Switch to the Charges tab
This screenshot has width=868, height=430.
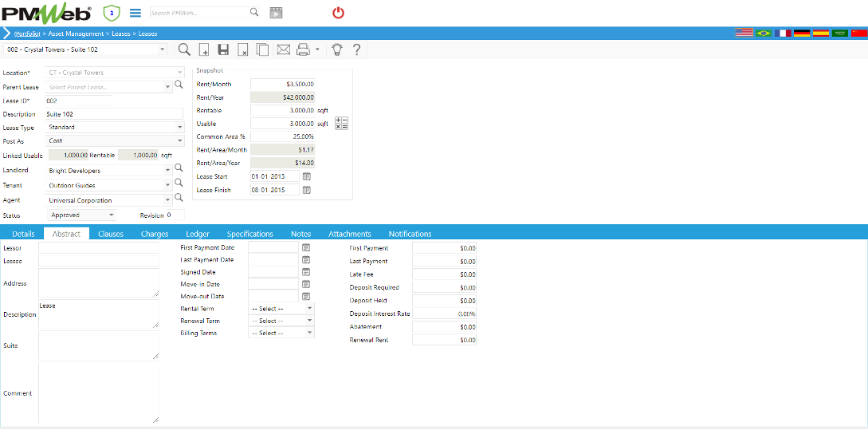(x=155, y=234)
